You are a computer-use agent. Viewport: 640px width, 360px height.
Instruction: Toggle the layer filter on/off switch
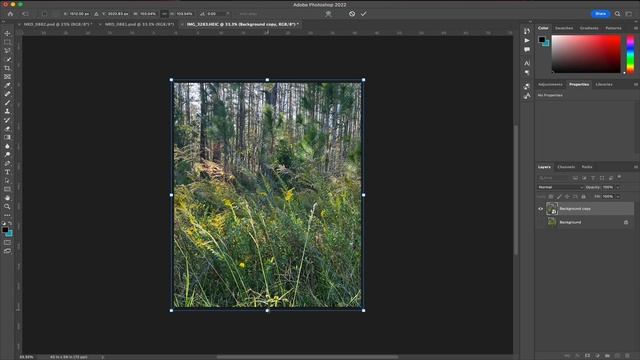coord(619,177)
